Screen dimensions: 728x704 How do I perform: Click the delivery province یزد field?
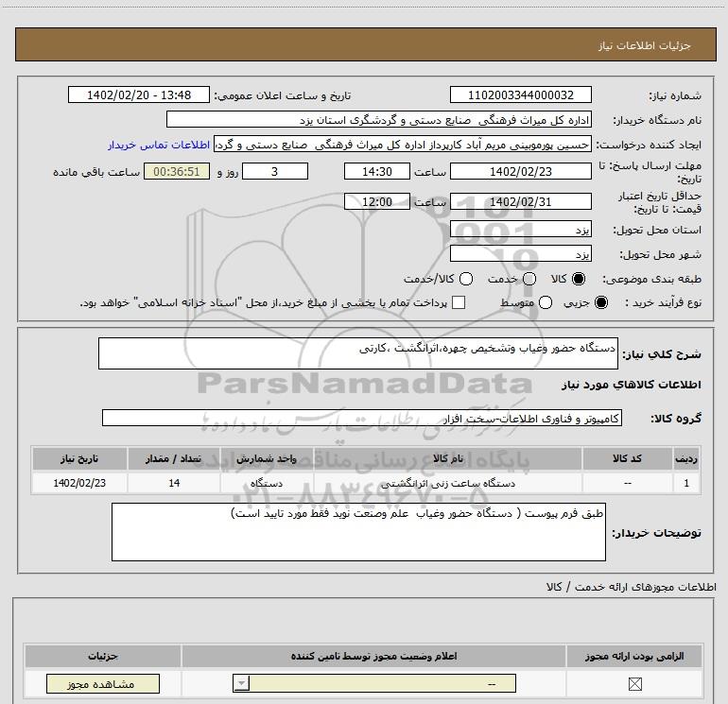(520, 230)
